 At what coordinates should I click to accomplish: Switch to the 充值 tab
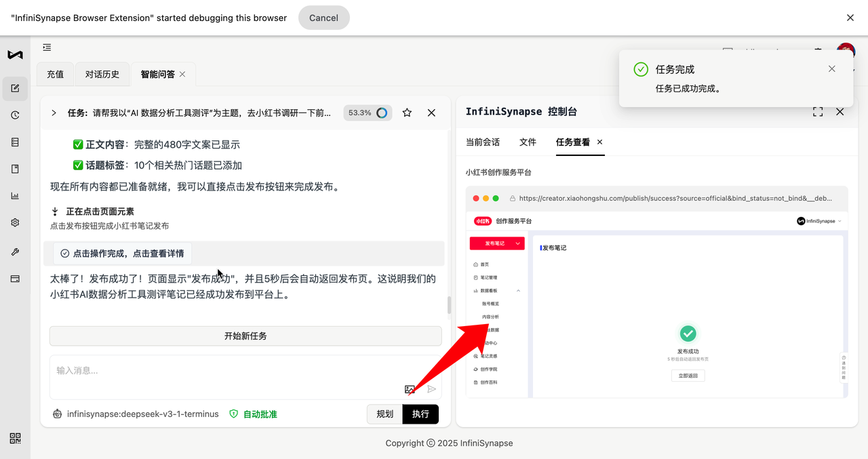tap(55, 75)
